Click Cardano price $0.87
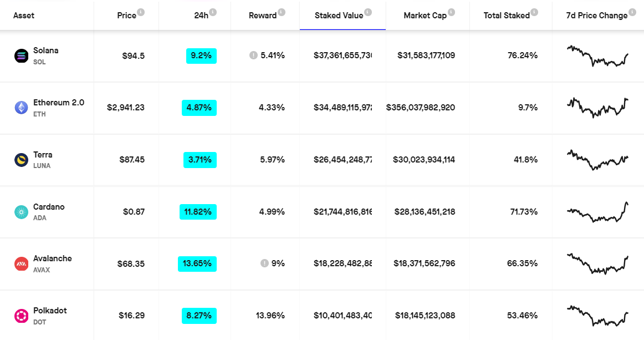 [x=134, y=212]
